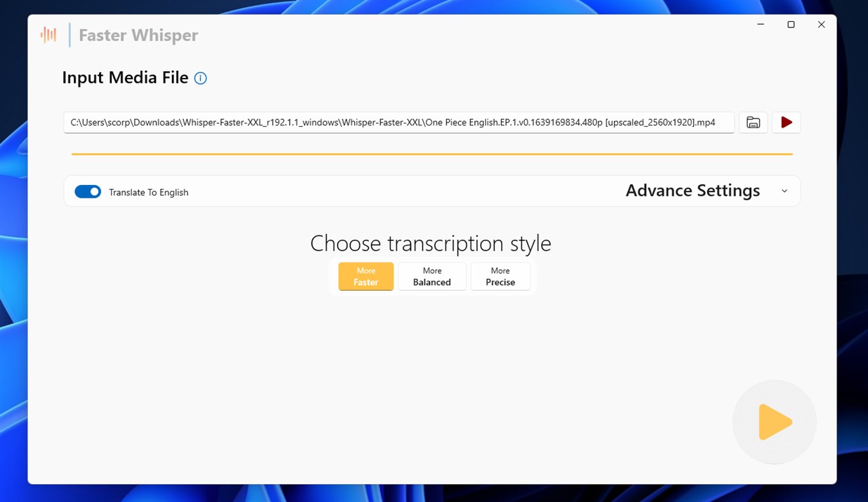Expand the Advance Settings chevron
The height and width of the screenshot is (502, 868).
[784, 191]
